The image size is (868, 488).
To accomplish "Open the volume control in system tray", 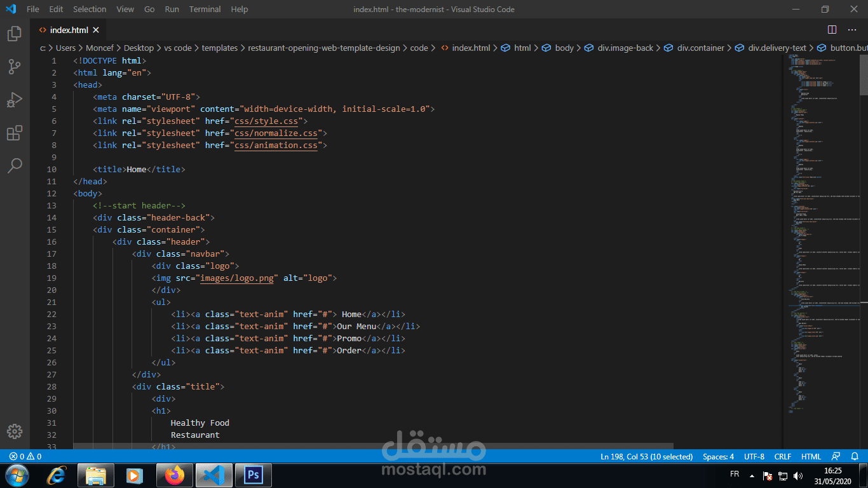I will (797, 476).
